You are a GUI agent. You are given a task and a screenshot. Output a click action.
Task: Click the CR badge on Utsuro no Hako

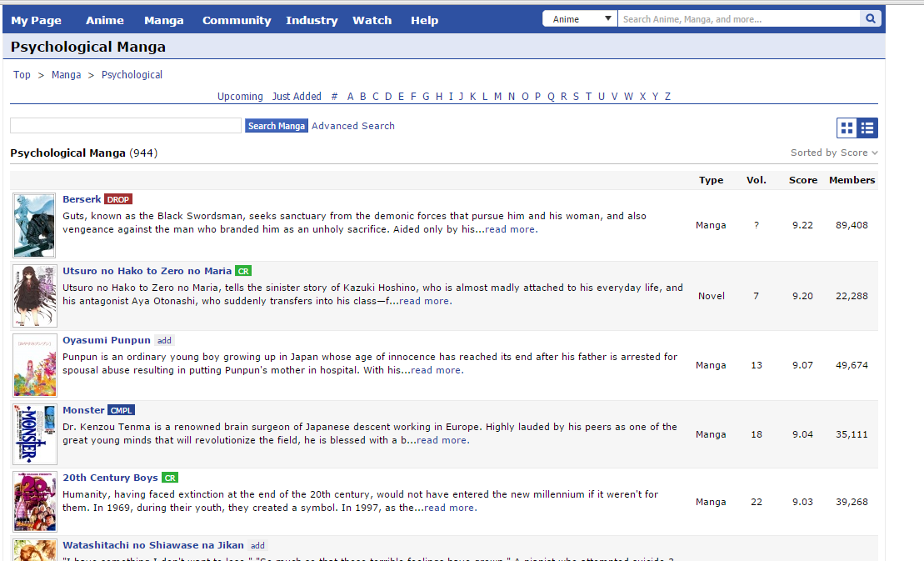242,271
